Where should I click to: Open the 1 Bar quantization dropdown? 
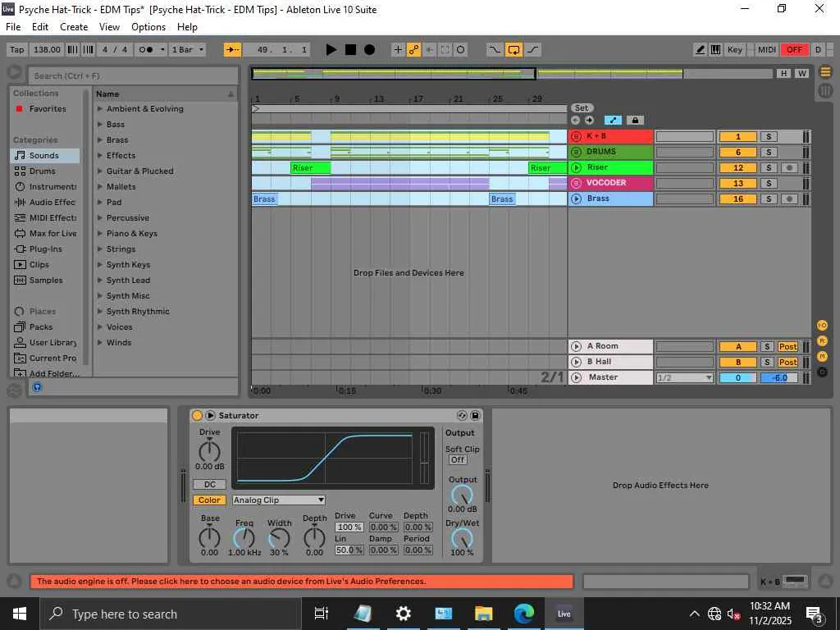[x=188, y=50]
